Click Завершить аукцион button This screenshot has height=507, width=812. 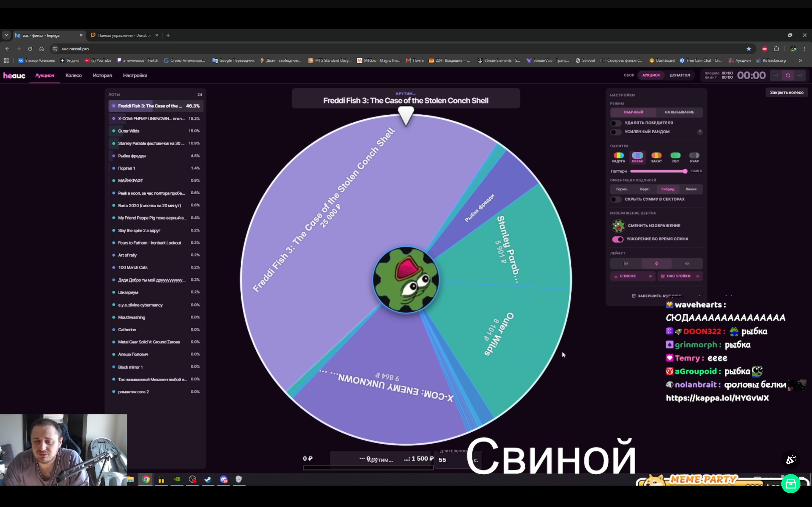click(656, 296)
